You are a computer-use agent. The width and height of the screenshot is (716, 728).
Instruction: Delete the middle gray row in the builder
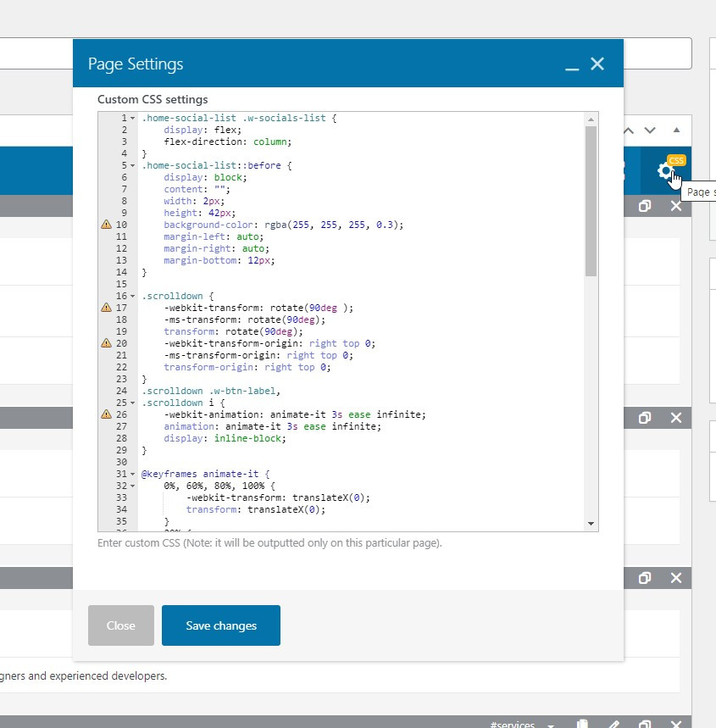pos(676,418)
